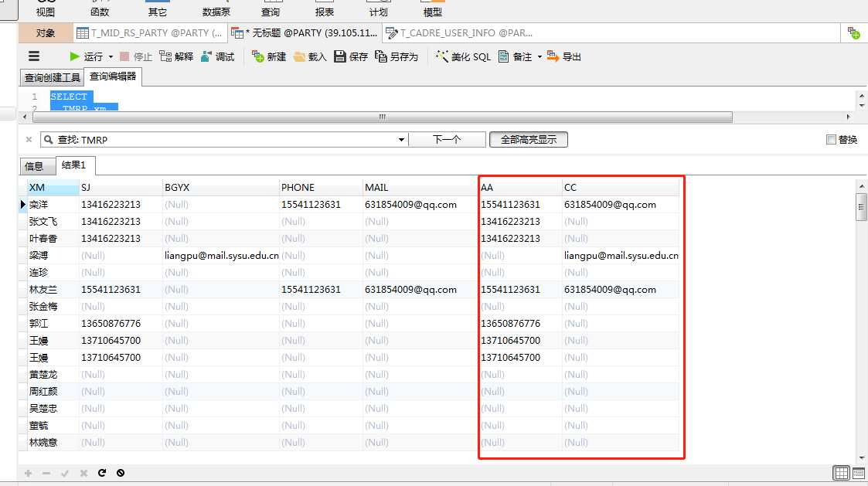This screenshot has height=486, width=868.
Task: Click liangpu@mail.sysu.edu.cn in BGYX column
Action: point(221,255)
